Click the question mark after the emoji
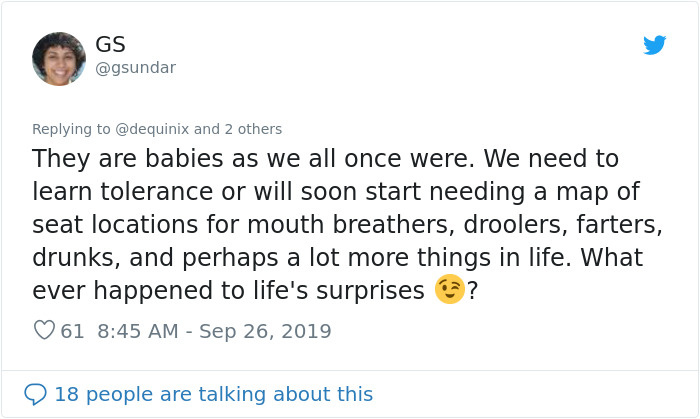Viewport: 700px width, 419px height. point(473,291)
